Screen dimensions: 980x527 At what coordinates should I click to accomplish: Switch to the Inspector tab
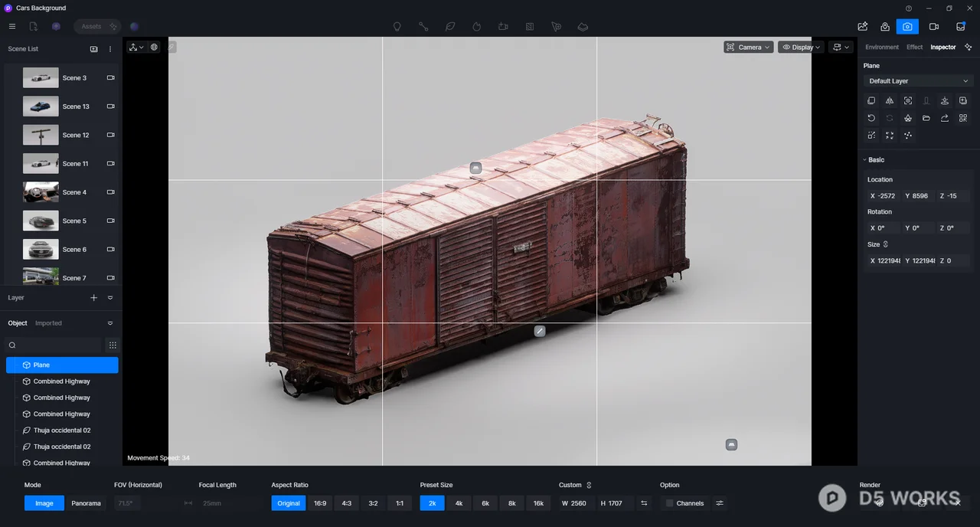942,47
